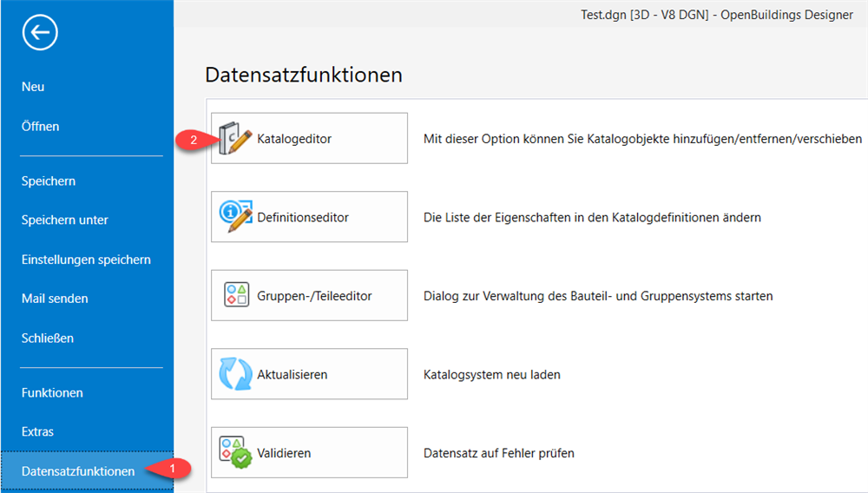Open the Katalogeditor button

pyautogui.click(x=309, y=138)
